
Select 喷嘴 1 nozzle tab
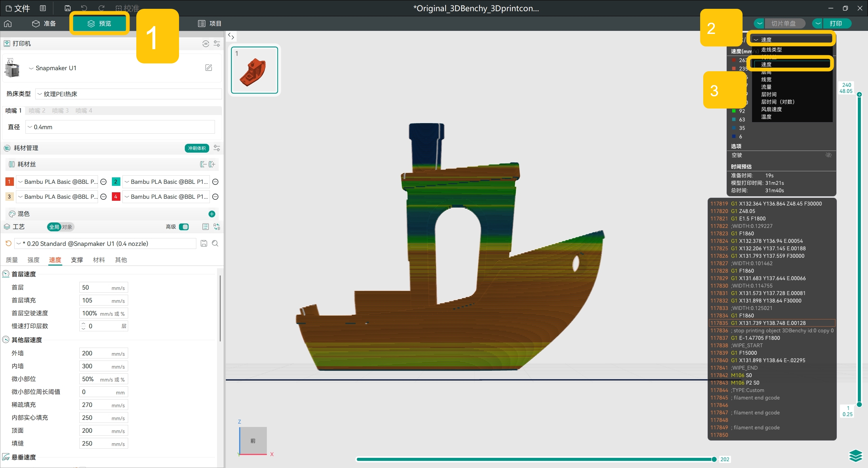click(x=14, y=111)
